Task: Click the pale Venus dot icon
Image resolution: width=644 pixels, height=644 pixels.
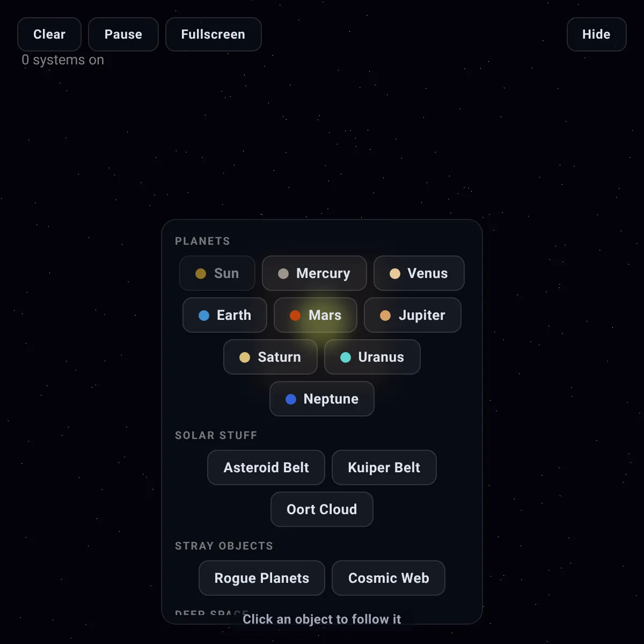Action: (395, 274)
